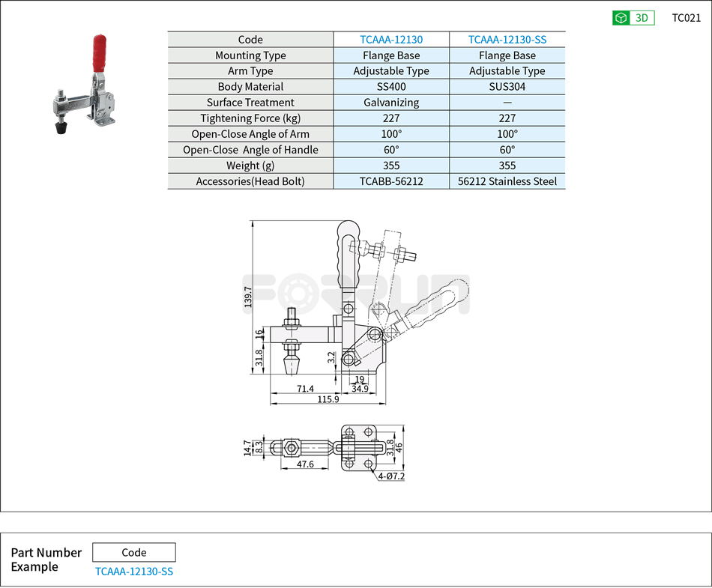Click the Mounting Type row label
The width and height of the screenshot is (712, 588).
pos(251,55)
